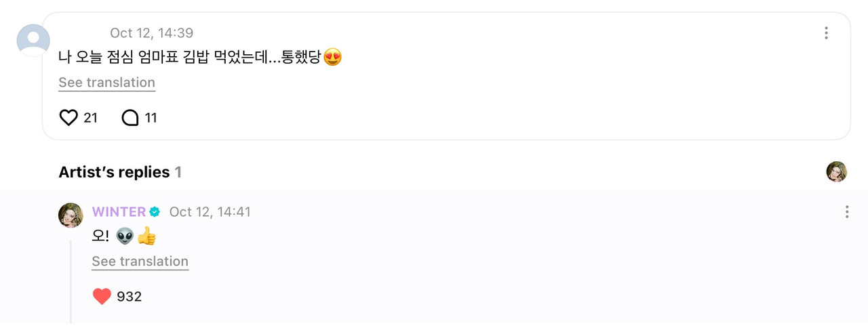Viewport: 868px width, 332px height.
Task: Click the alien and thumbs-up reply text
Action: pos(124,236)
